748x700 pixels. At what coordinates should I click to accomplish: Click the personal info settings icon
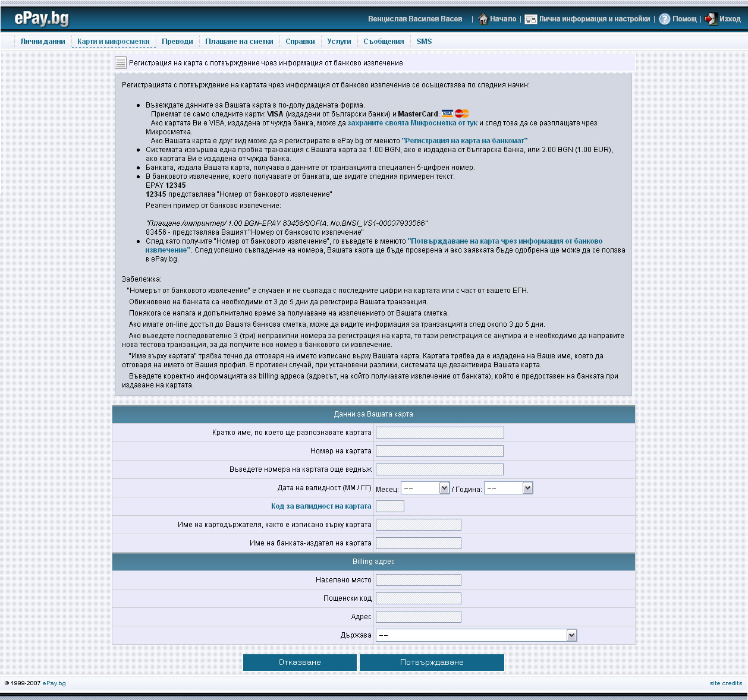click(530, 19)
